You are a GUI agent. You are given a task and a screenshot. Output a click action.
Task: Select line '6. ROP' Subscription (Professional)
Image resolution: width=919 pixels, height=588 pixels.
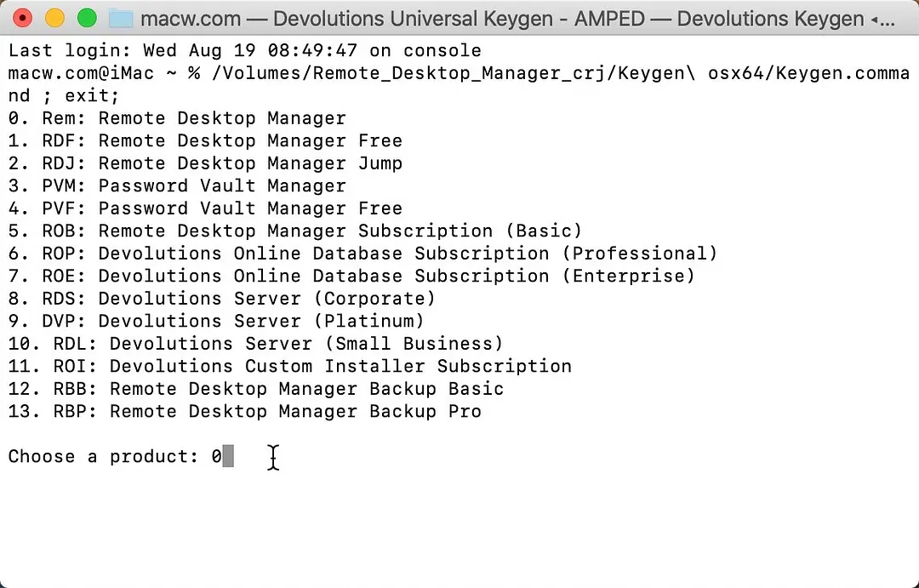pos(362,254)
